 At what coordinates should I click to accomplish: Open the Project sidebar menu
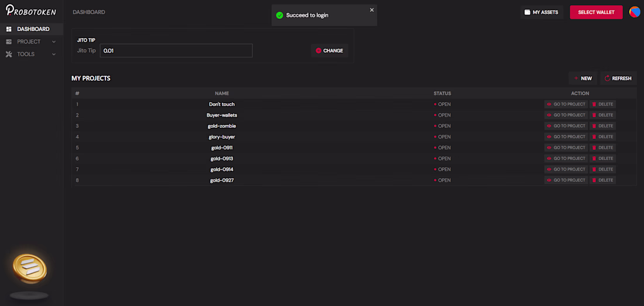click(x=32, y=42)
